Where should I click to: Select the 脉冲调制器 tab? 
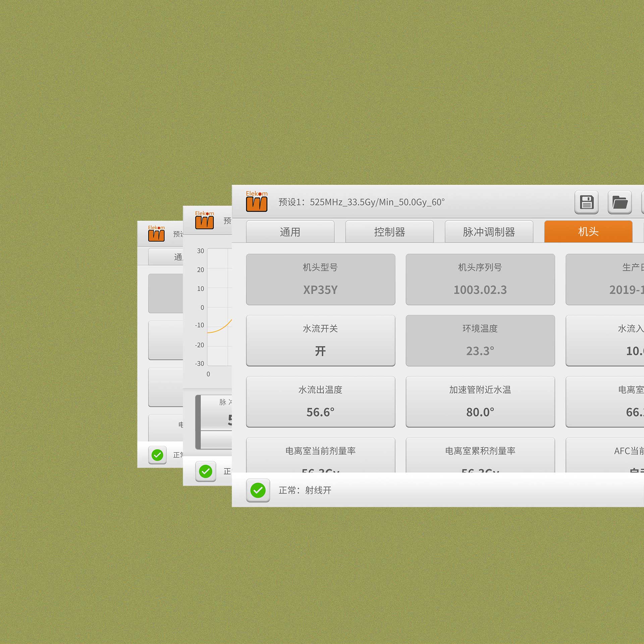click(489, 232)
